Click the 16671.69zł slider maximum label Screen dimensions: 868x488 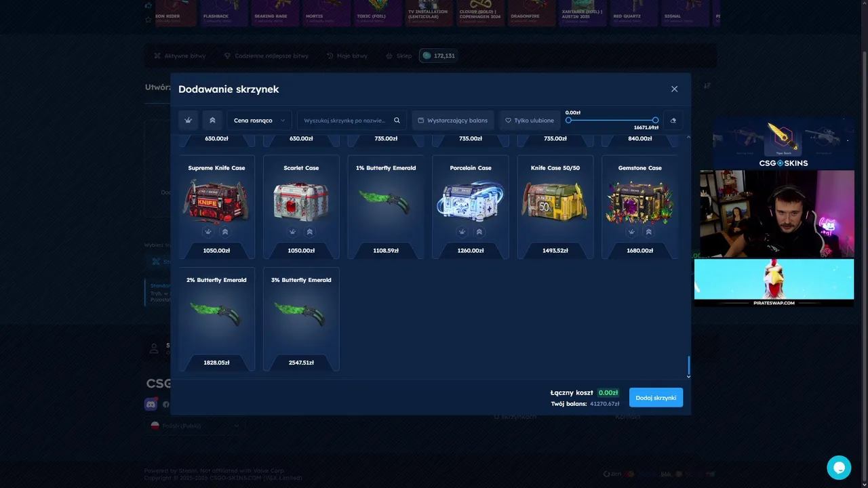pos(646,127)
